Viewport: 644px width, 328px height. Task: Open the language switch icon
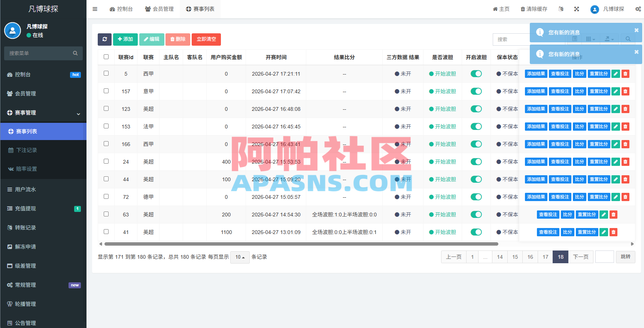[561, 9]
